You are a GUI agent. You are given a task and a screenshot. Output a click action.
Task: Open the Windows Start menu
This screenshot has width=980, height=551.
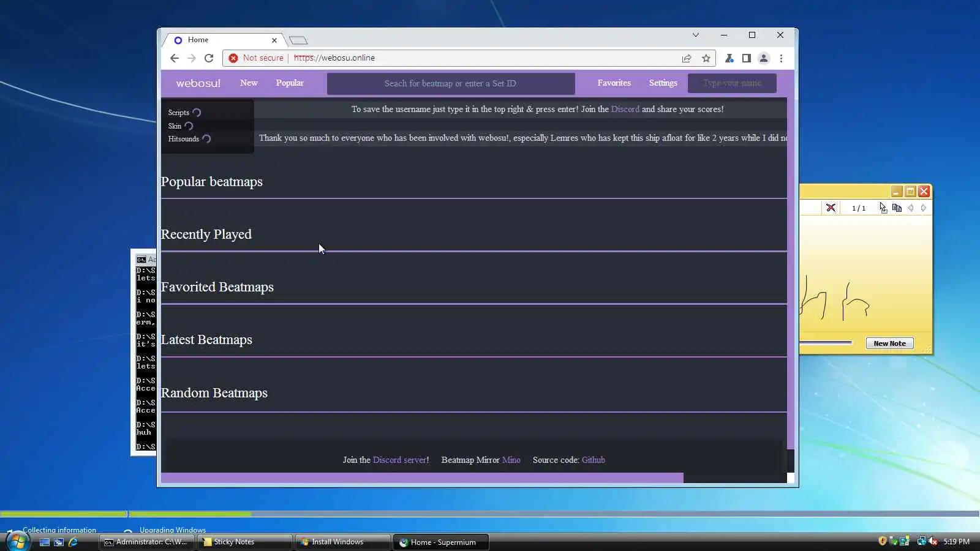17,542
